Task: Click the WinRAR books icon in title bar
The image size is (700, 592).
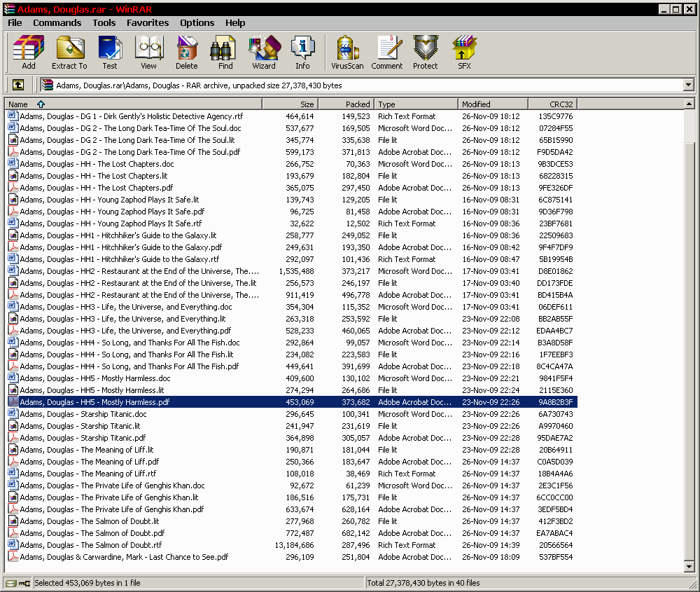Action: [x=9, y=9]
